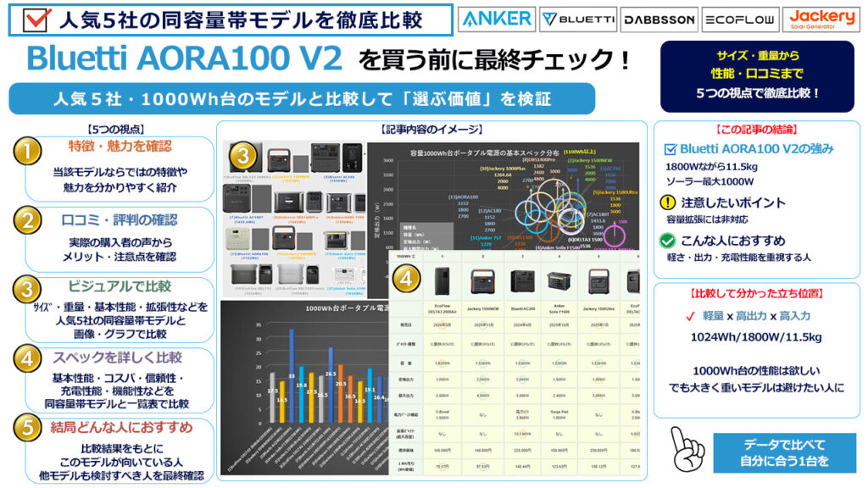Click the Anker logo
Viewport: 868px width, 488px height.
497,19
